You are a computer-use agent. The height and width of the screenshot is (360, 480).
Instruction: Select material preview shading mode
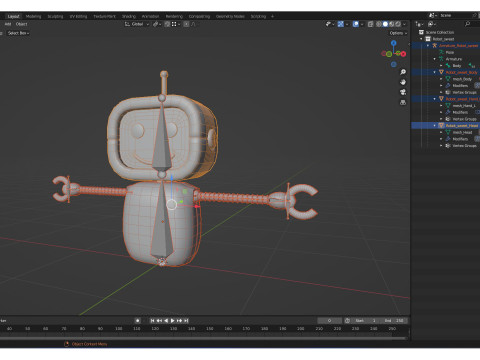(x=392, y=24)
